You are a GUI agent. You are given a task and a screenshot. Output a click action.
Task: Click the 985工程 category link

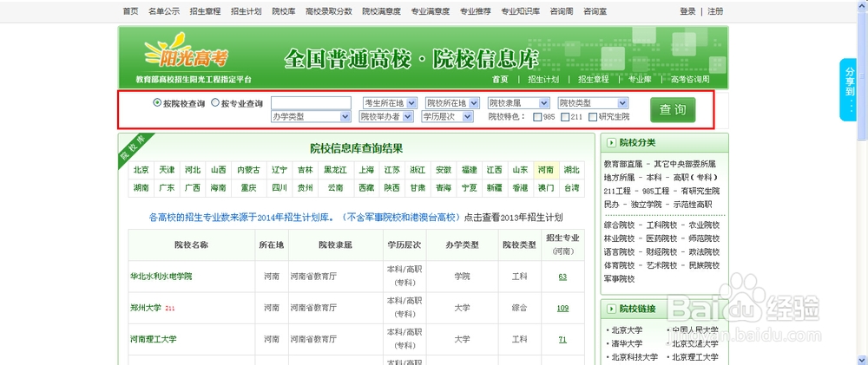pyautogui.click(x=656, y=191)
